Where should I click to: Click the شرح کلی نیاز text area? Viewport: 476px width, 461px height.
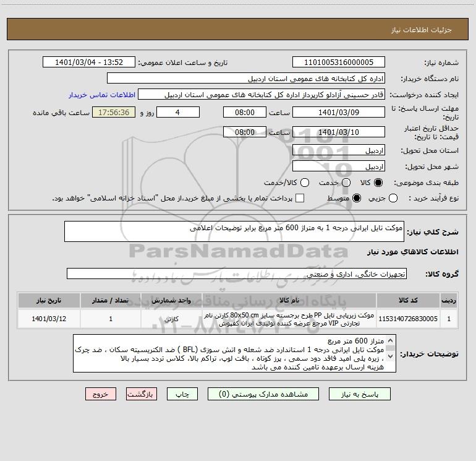[x=234, y=231]
